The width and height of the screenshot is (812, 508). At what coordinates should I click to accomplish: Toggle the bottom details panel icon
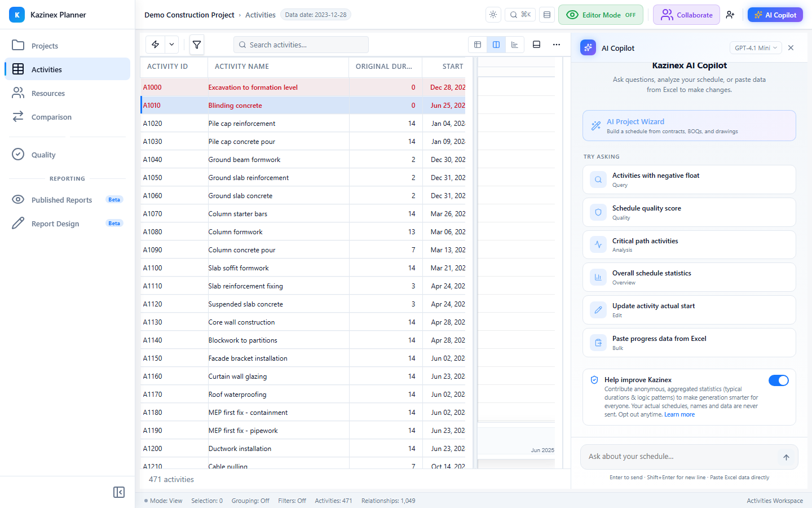[x=537, y=45]
